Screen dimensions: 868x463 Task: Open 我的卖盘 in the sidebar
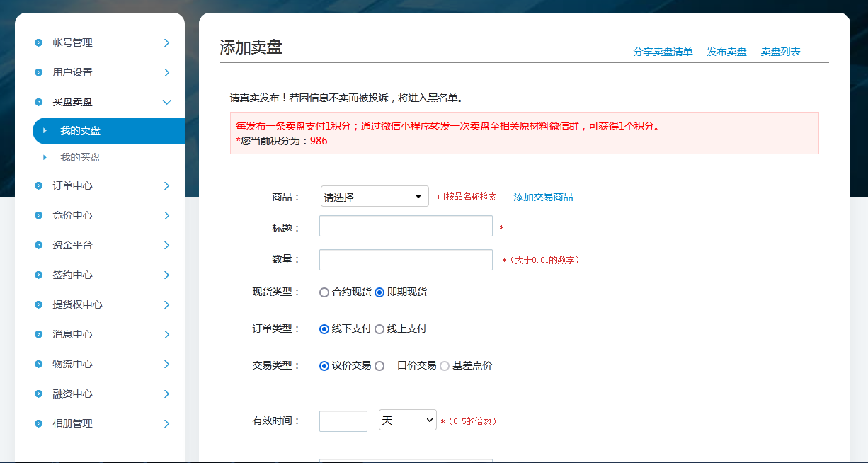(x=80, y=130)
